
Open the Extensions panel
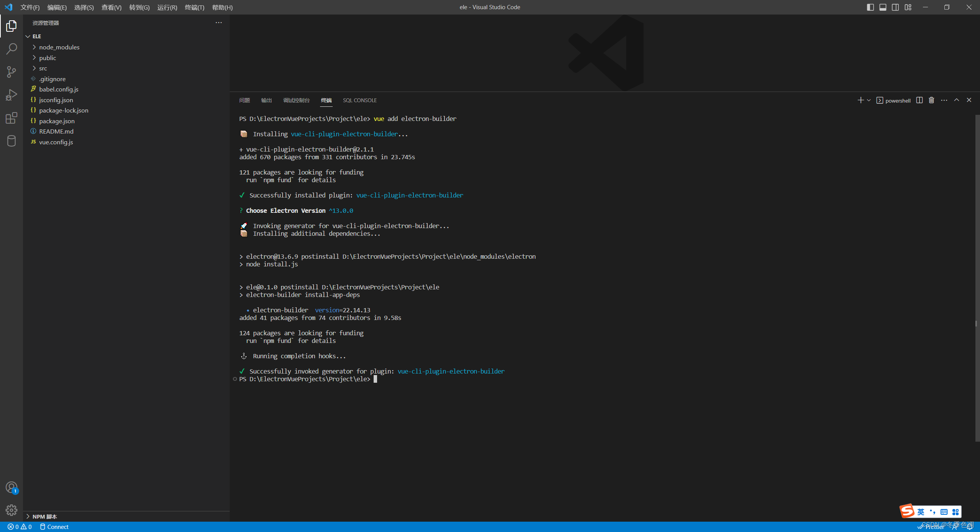11,118
